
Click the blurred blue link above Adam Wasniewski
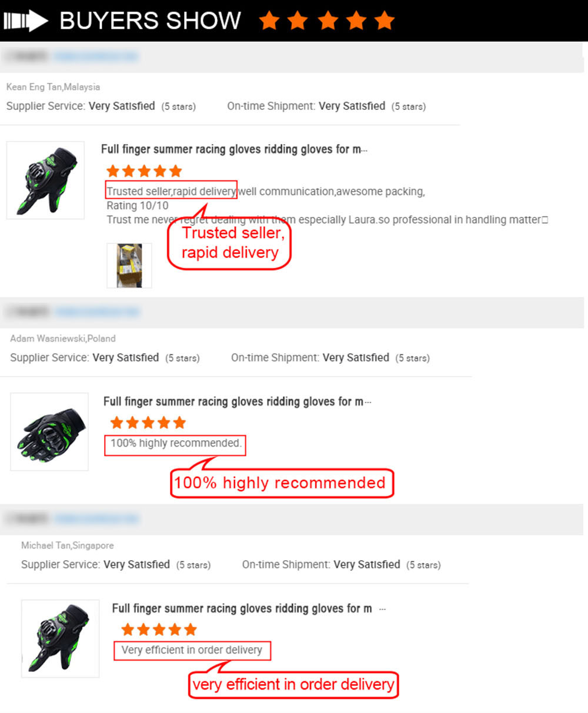point(97,312)
